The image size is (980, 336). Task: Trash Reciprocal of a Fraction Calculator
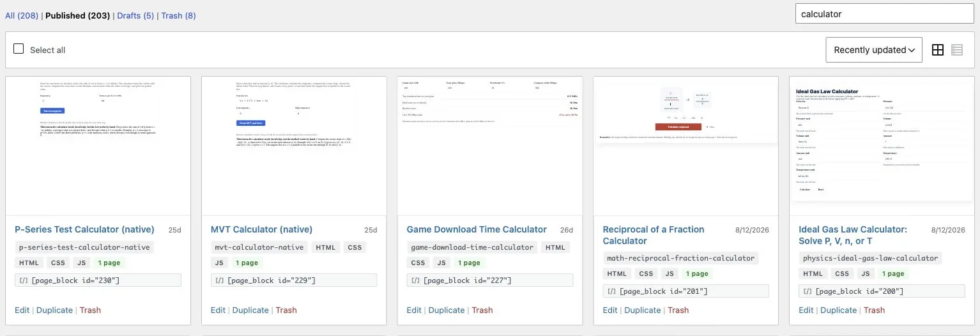click(678, 310)
